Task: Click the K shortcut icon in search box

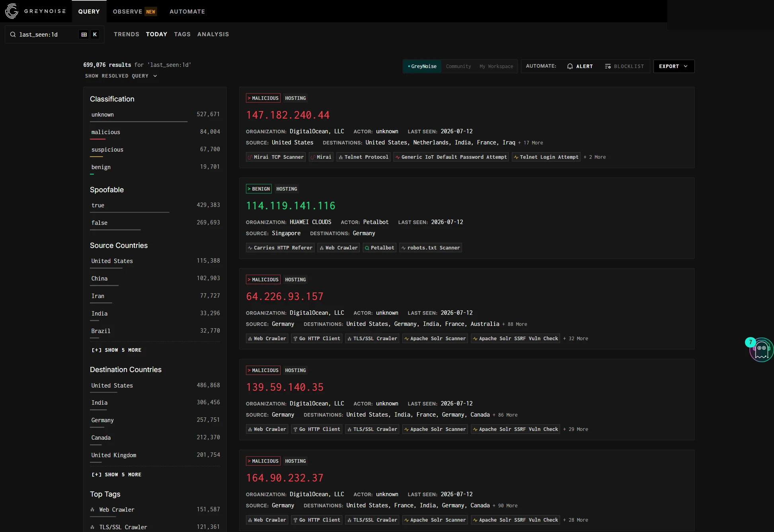Action: click(x=95, y=35)
